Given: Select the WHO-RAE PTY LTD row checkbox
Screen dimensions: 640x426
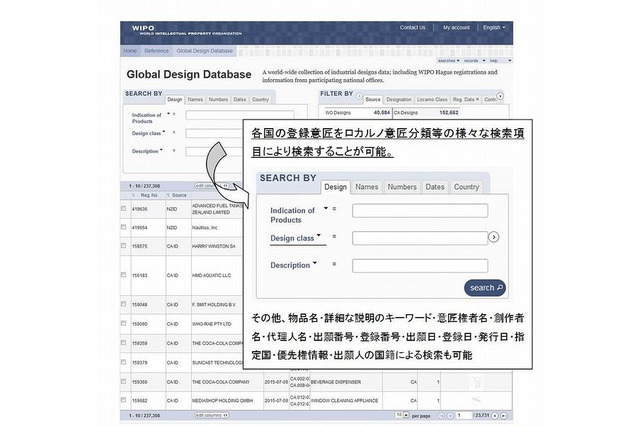Looking at the screenshot, I should 124,323.
